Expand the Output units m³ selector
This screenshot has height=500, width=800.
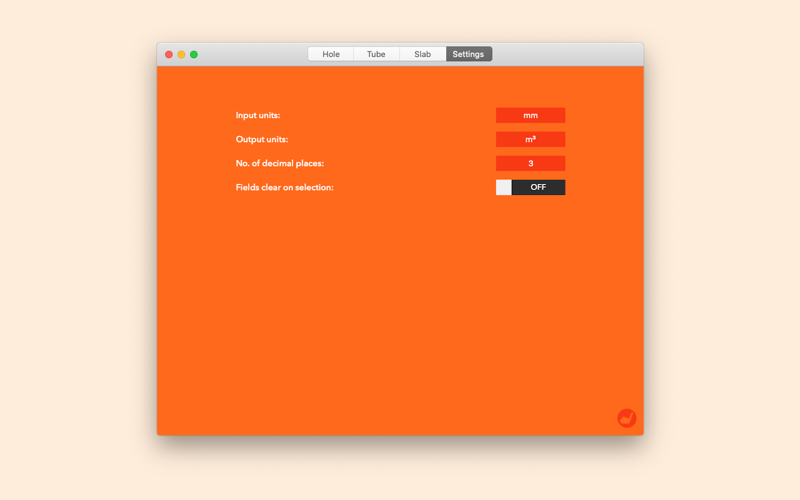pos(530,139)
